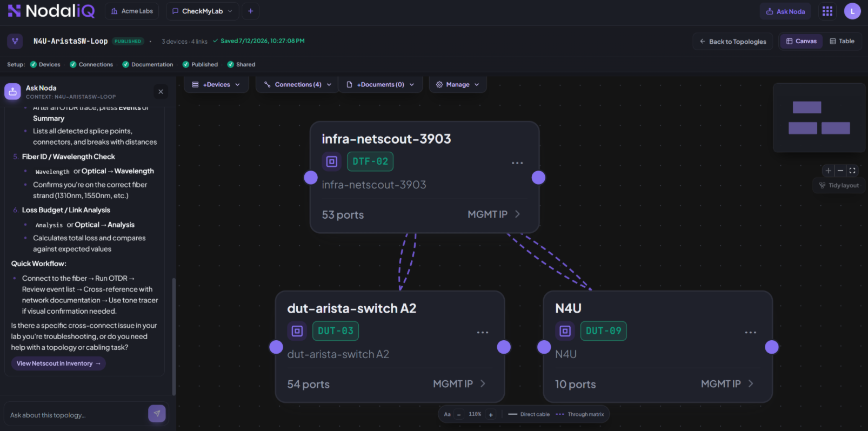The image size is (868, 431).
Task: Click the Connections setup check
Action: 91,64
